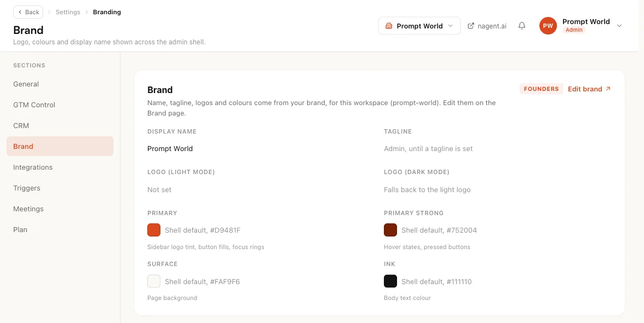Click the arrow icon next to Edit brand
This screenshot has height=323, width=644.
608,89
